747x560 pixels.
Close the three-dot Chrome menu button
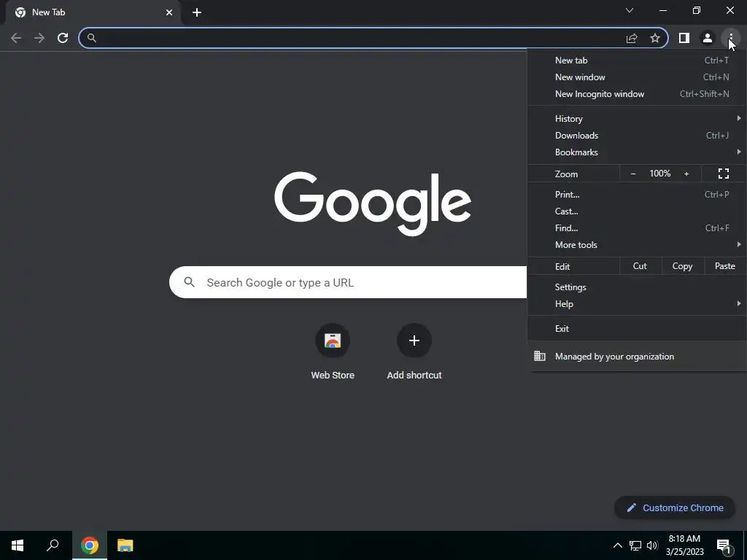[x=730, y=38]
